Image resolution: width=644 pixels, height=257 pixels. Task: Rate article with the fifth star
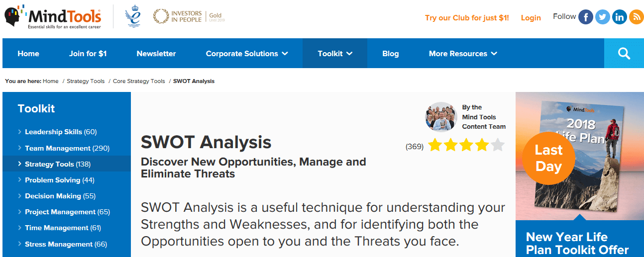point(498,145)
